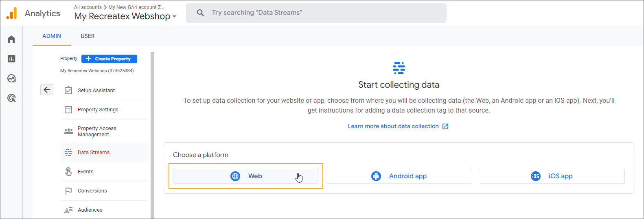
Task: Open the Home icon in left sidebar
Action: tap(11, 39)
